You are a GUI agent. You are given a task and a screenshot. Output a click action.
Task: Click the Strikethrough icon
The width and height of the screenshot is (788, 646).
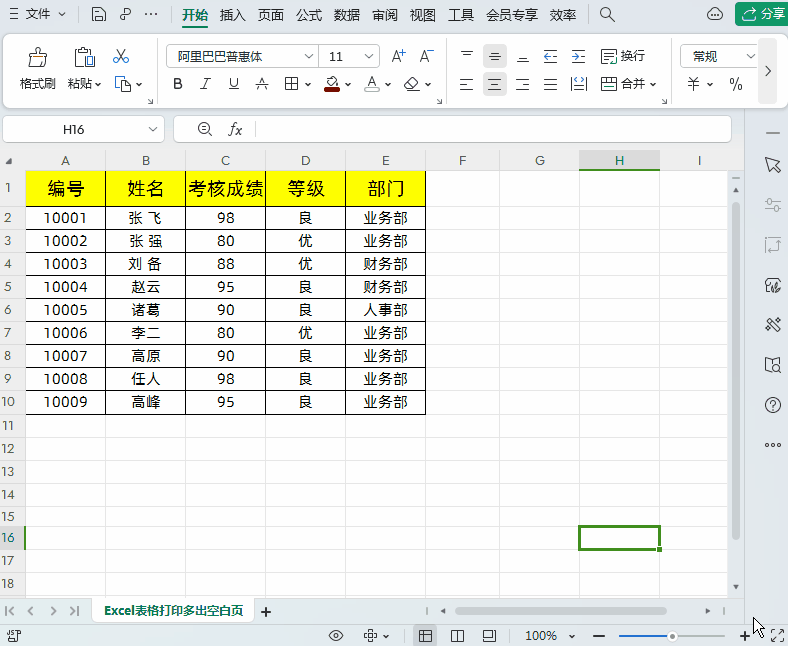(262, 84)
